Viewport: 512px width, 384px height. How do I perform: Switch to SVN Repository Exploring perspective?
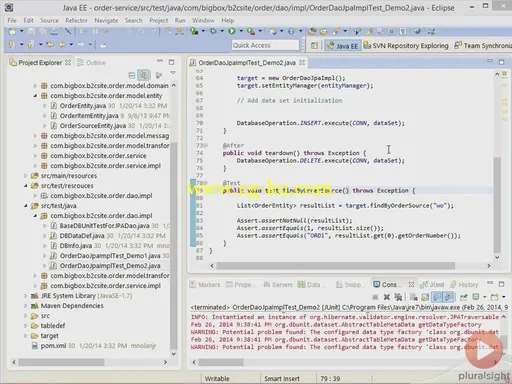coord(406,46)
